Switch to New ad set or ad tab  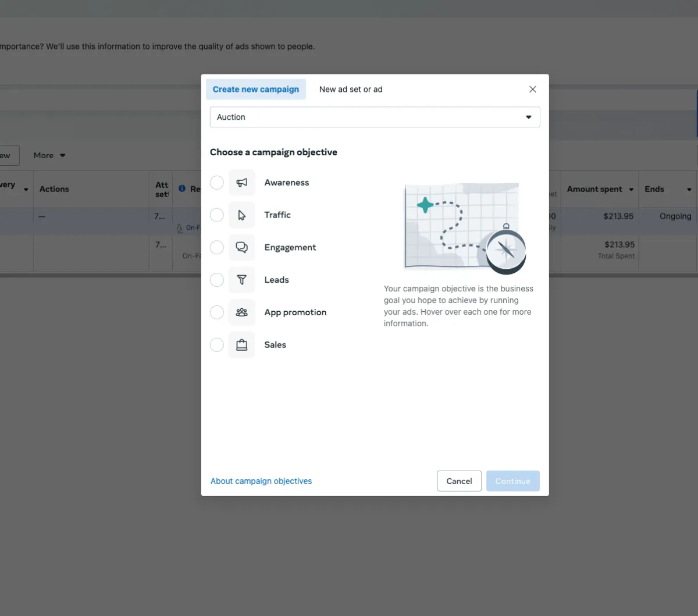pyautogui.click(x=351, y=89)
